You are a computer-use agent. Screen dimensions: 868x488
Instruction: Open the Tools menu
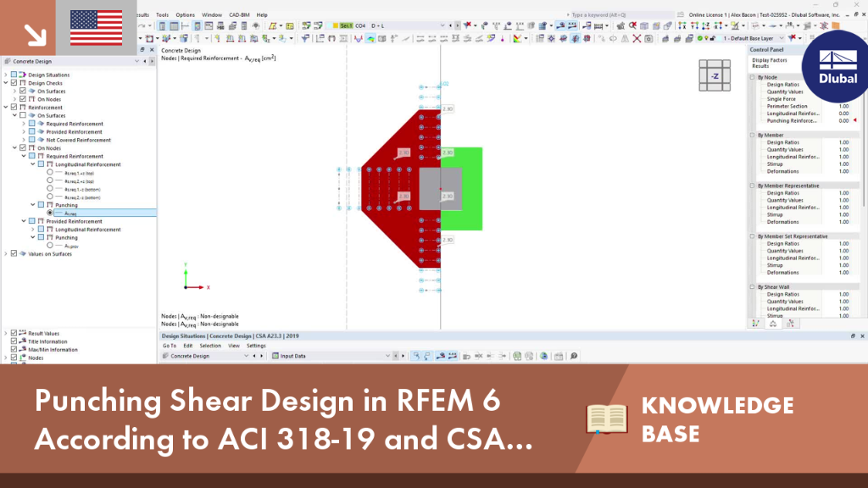pyautogui.click(x=162, y=15)
